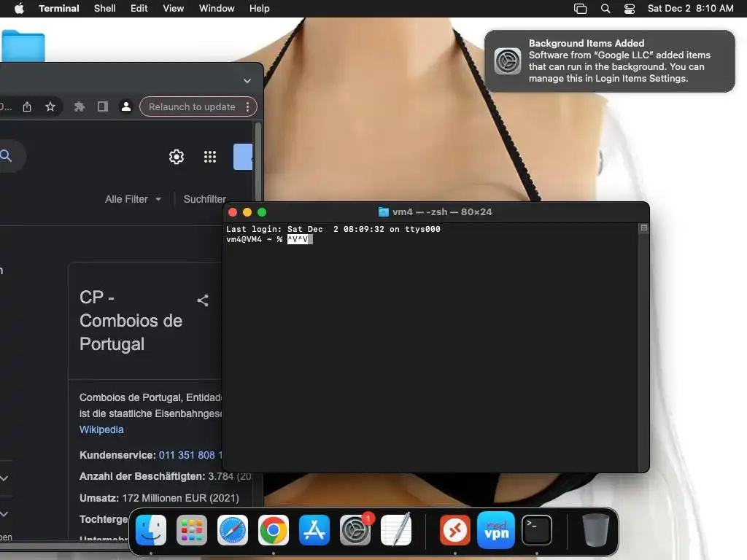Click the desktop folder icon

tap(23, 46)
